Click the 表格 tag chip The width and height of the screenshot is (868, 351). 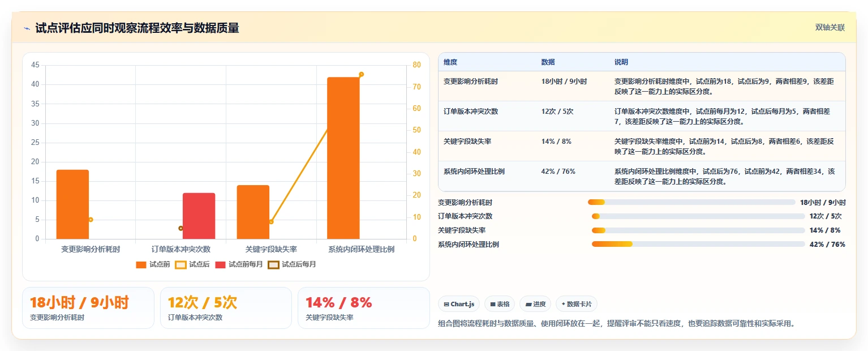coord(500,304)
